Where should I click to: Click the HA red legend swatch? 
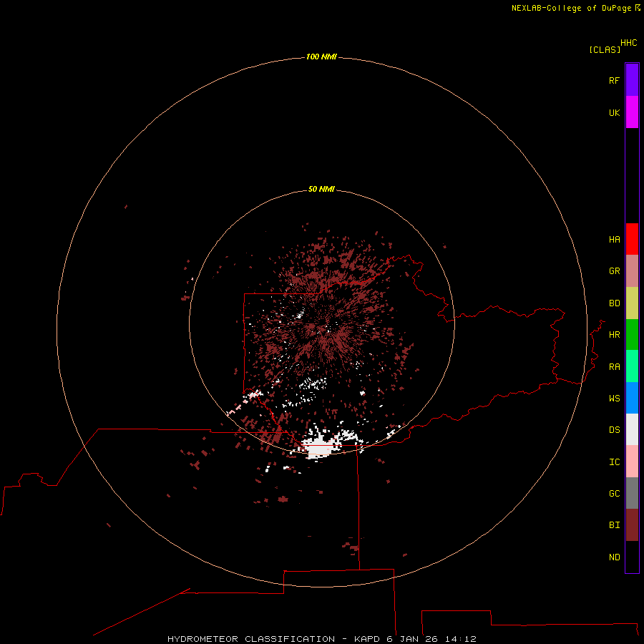pos(632,239)
